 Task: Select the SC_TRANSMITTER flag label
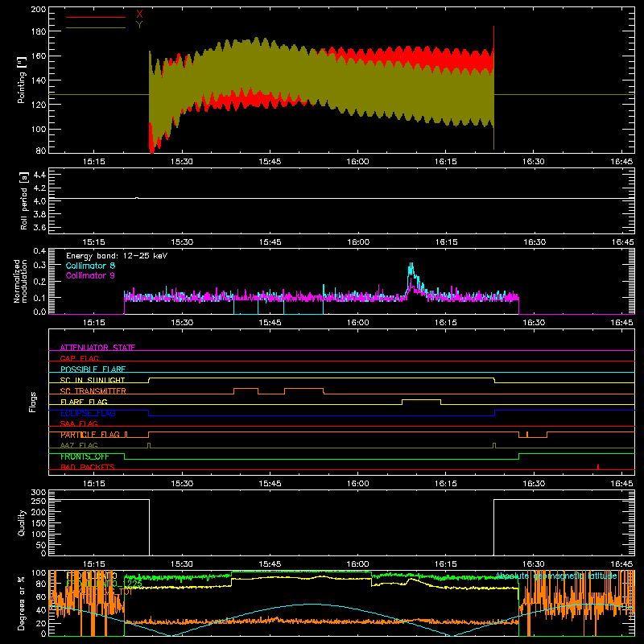(93, 391)
